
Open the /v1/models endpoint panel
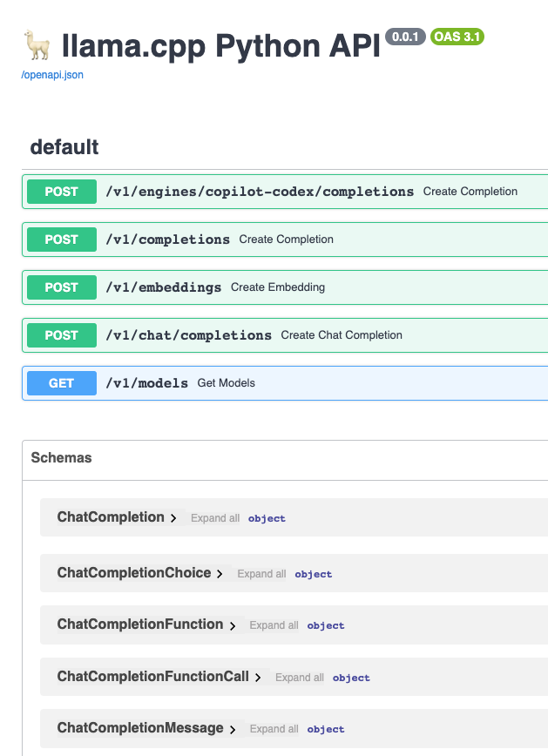tap(261, 382)
